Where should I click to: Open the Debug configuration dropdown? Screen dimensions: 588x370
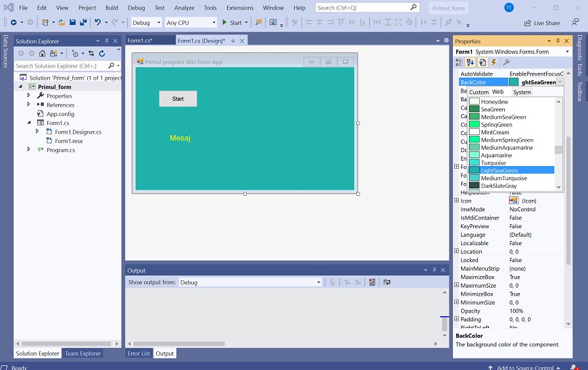click(x=146, y=22)
